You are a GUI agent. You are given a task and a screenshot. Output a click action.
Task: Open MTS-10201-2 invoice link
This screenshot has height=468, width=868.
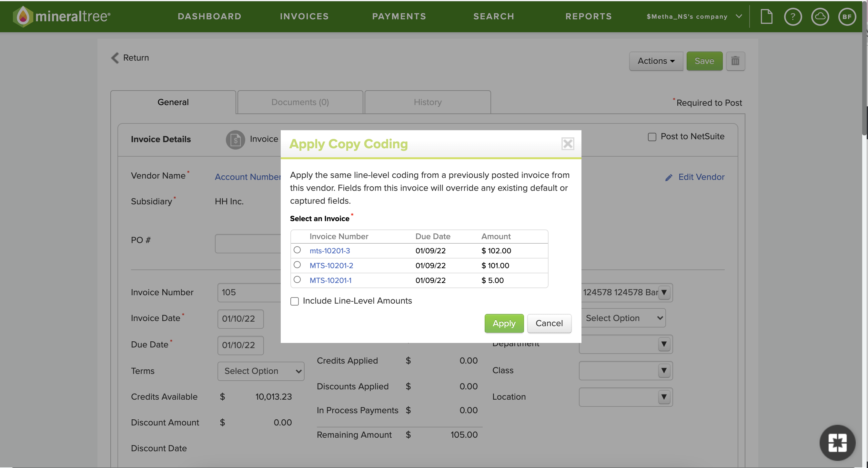(331, 265)
